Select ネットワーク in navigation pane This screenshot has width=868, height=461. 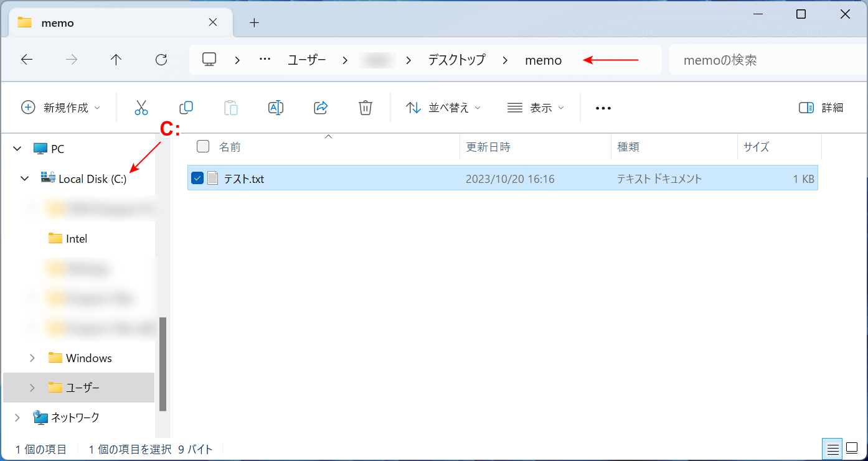tap(75, 417)
